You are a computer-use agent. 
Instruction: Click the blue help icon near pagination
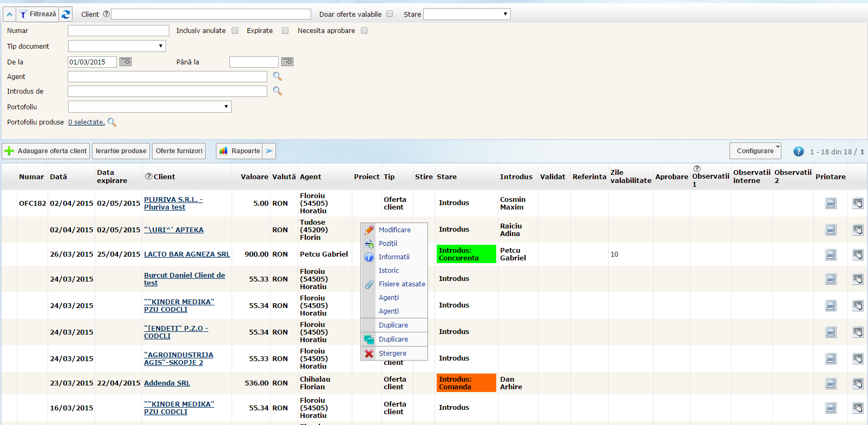coord(798,152)
